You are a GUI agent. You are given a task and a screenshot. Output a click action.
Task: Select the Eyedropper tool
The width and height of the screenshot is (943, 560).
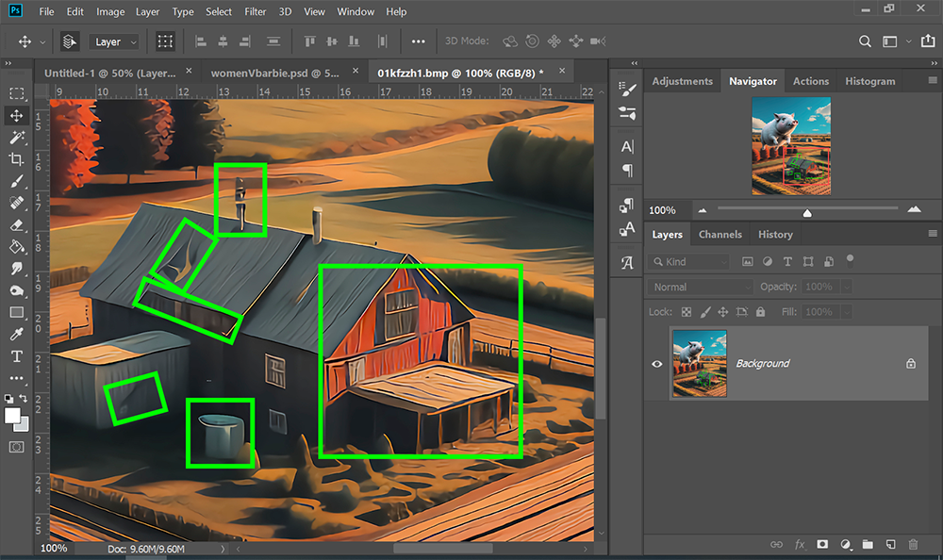tap(16, 334)
